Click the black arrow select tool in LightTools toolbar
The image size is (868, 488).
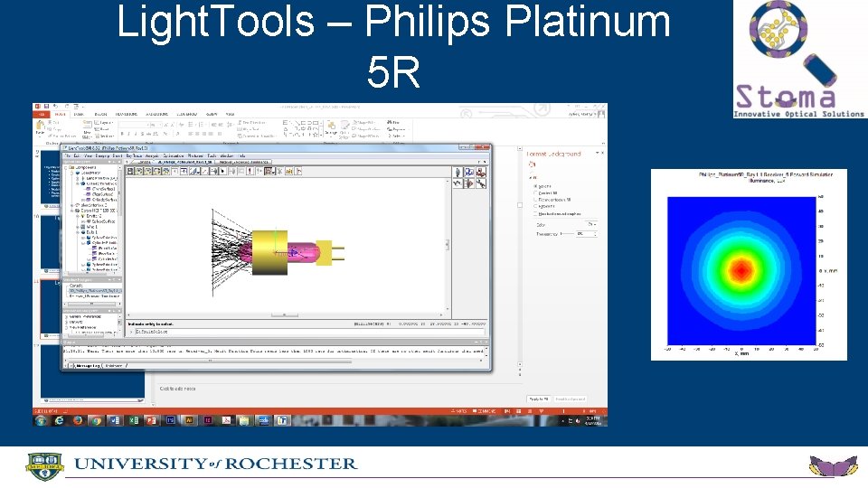tap(222, 172)
